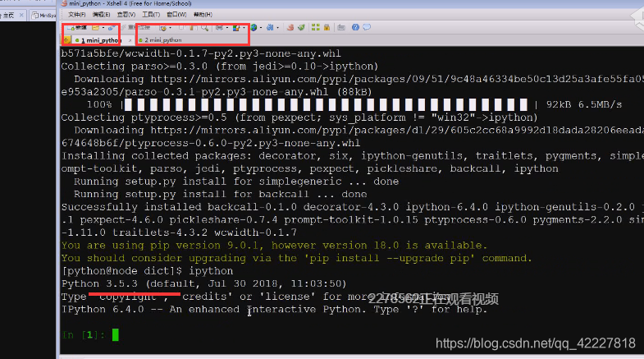Expand the globe Encoding dropdown arrow
This screenshot has width=644, height=359.
pyautogui.click(x=261, y=28)
